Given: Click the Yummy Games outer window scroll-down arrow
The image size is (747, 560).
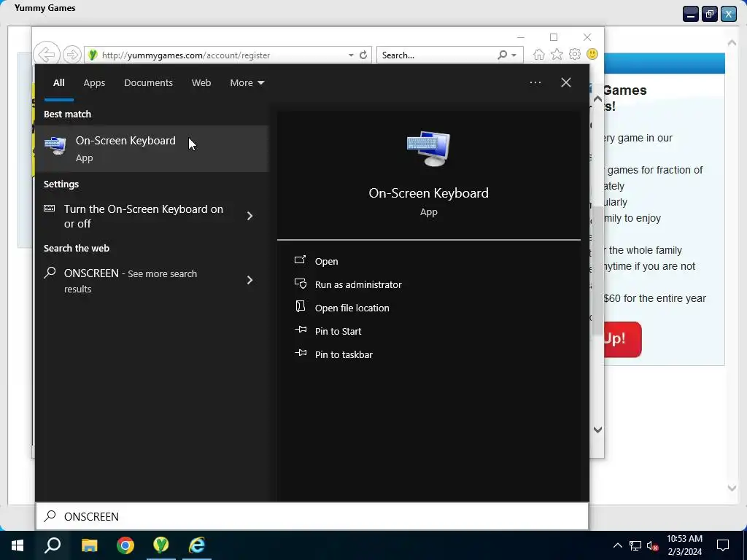Looking at the screenshot, I should [x=732, y=488].
